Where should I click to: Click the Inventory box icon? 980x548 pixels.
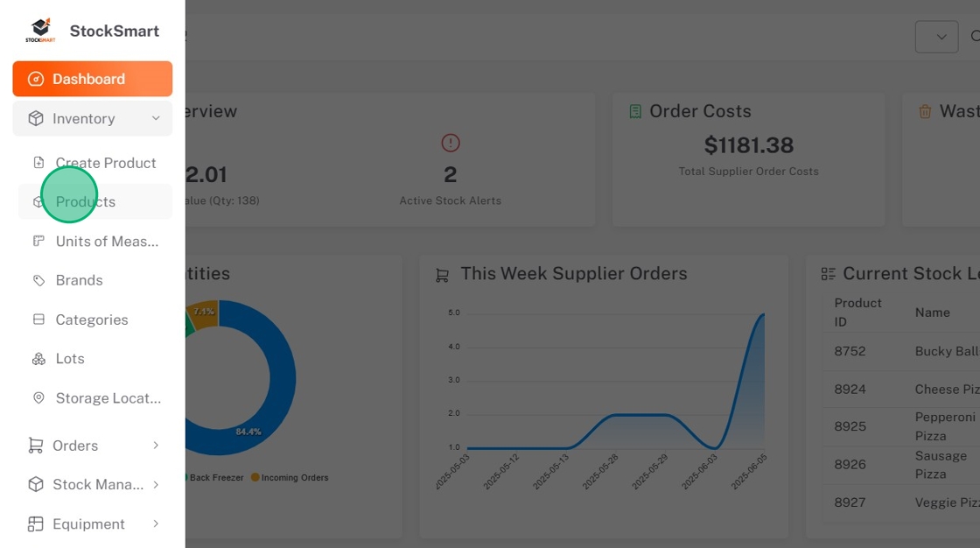36,118
